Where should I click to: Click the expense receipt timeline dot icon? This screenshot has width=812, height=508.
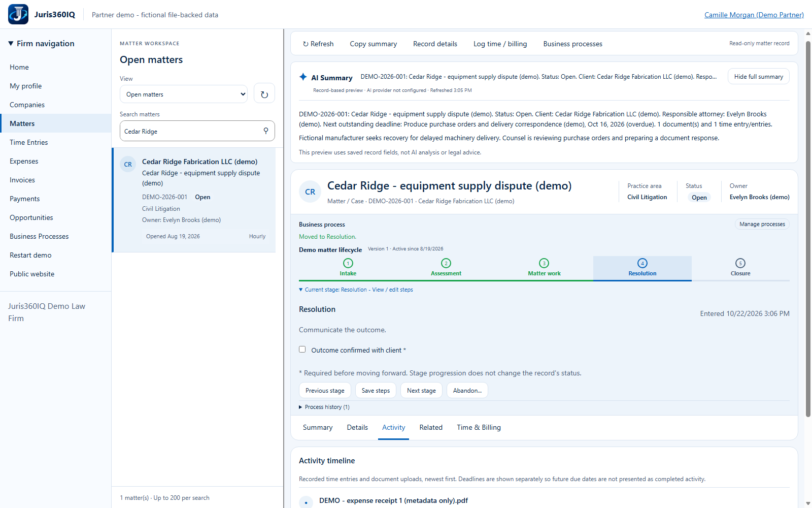tap(306, 502)
